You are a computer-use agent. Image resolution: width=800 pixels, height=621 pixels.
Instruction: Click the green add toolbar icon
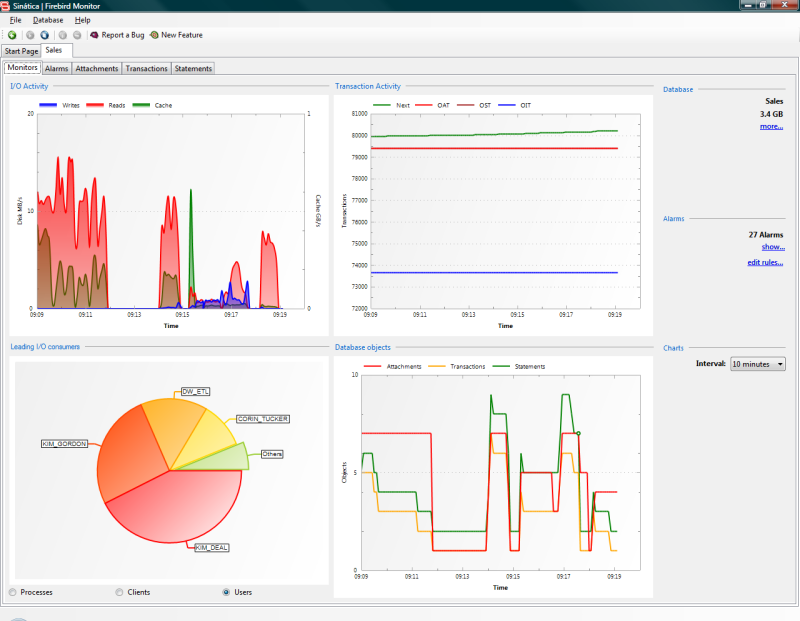click(12, 35)
